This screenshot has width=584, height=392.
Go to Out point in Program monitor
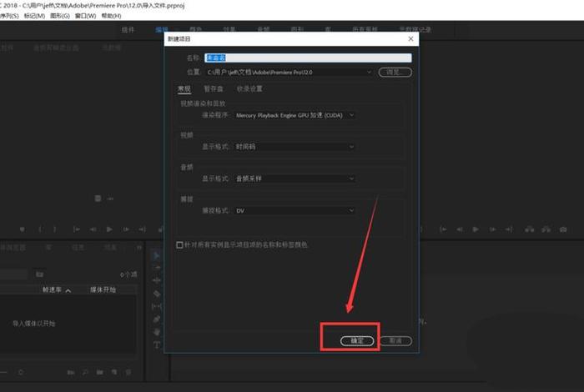click(509, 229)
